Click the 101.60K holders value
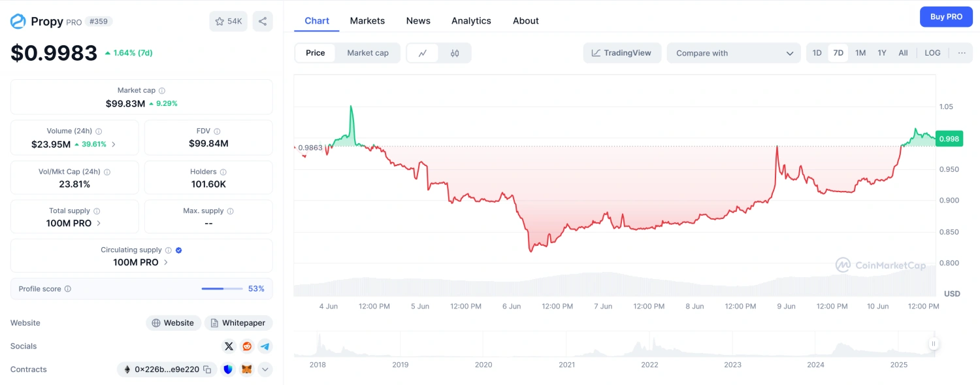 click(x=208, y=184)
